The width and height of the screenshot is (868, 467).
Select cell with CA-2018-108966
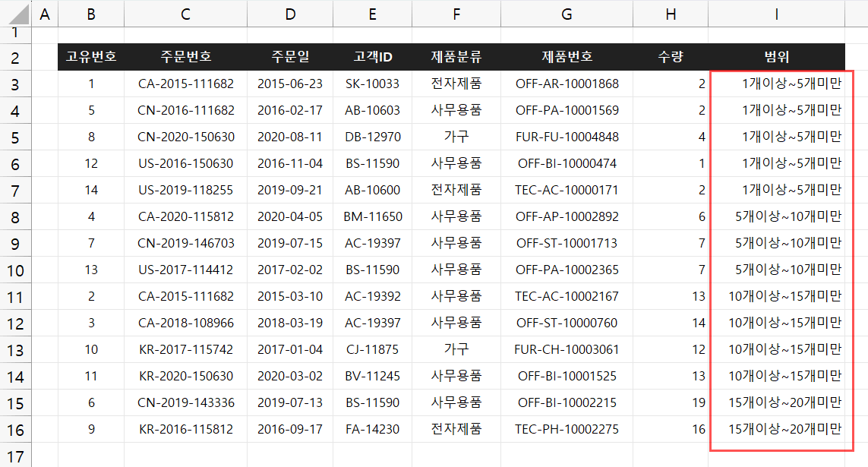[185, 323]
